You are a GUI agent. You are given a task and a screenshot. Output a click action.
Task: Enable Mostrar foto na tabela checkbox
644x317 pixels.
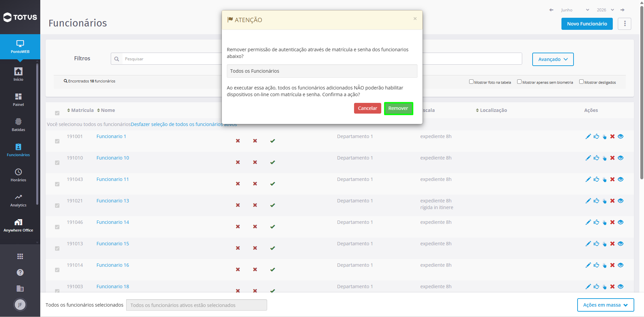tap(471, 82)
